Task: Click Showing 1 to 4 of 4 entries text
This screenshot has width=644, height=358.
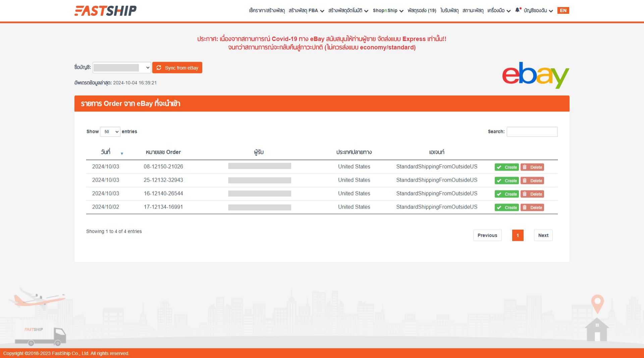Action: click(114, 231)
